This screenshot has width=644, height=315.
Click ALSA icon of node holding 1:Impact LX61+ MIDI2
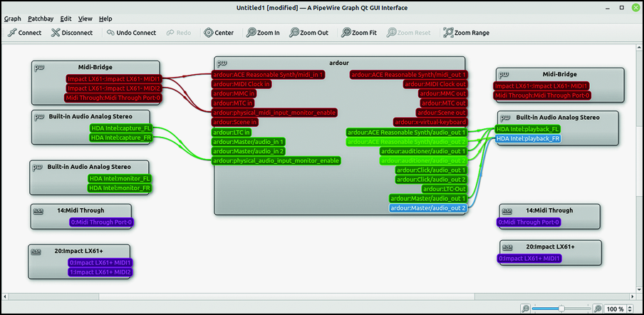36,252
